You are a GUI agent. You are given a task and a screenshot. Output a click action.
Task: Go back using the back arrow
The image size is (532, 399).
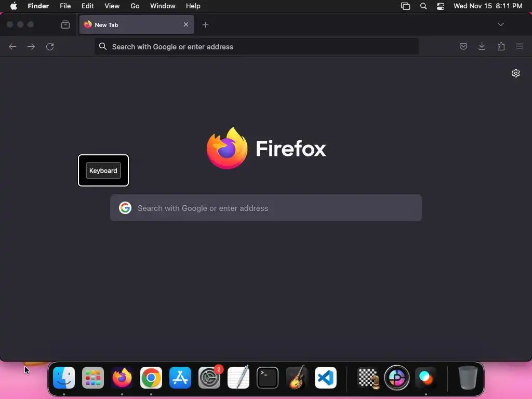coord(12,46)
